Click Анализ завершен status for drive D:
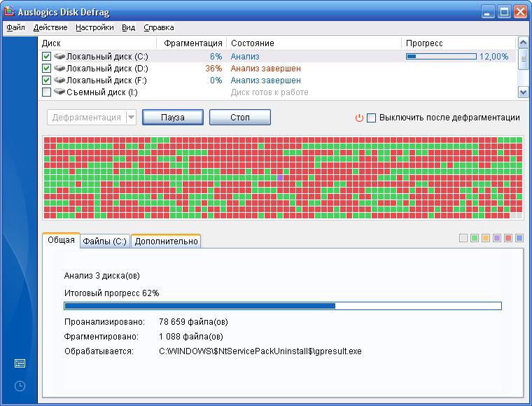Viewport: 532px width, 406px height. [x=266, y=68]
